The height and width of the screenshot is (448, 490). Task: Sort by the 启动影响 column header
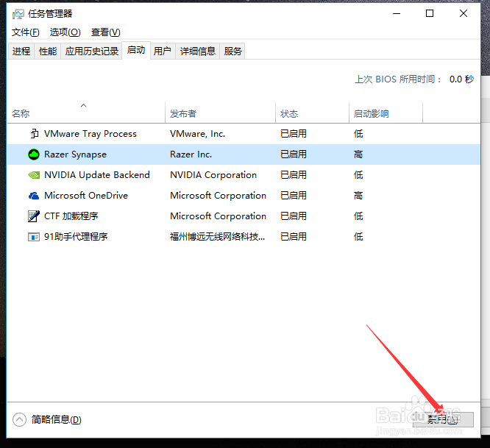pyautogui.click(x=386, y=113)
